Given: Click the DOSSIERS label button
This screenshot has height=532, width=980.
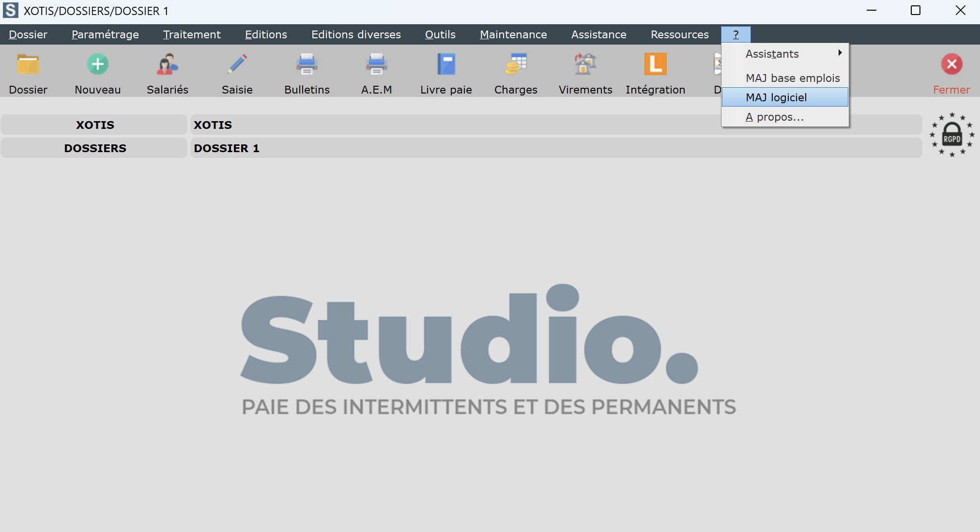Looking at the screenshot, I should pos(94,148).
